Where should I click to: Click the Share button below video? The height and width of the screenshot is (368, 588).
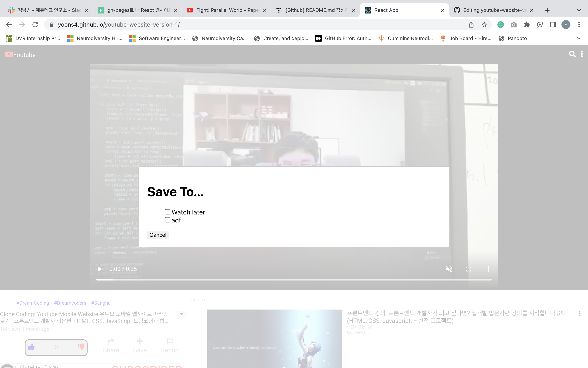tap(111, 346)
